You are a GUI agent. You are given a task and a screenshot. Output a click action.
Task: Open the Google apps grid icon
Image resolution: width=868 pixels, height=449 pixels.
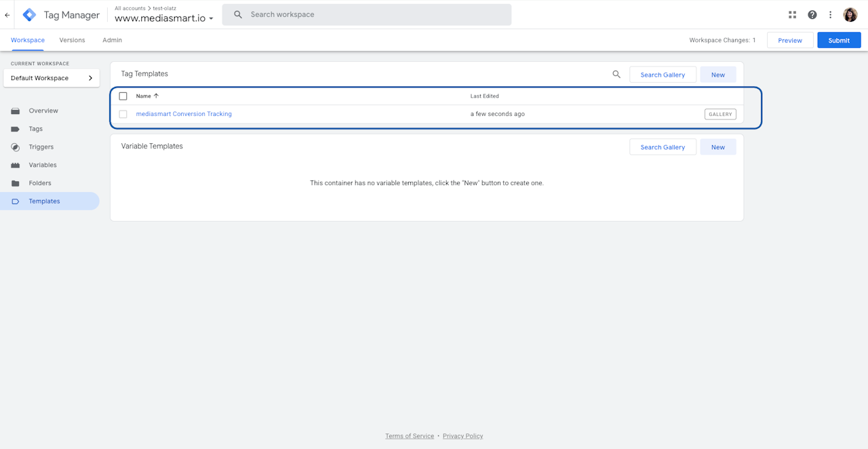tap(792, 15)
